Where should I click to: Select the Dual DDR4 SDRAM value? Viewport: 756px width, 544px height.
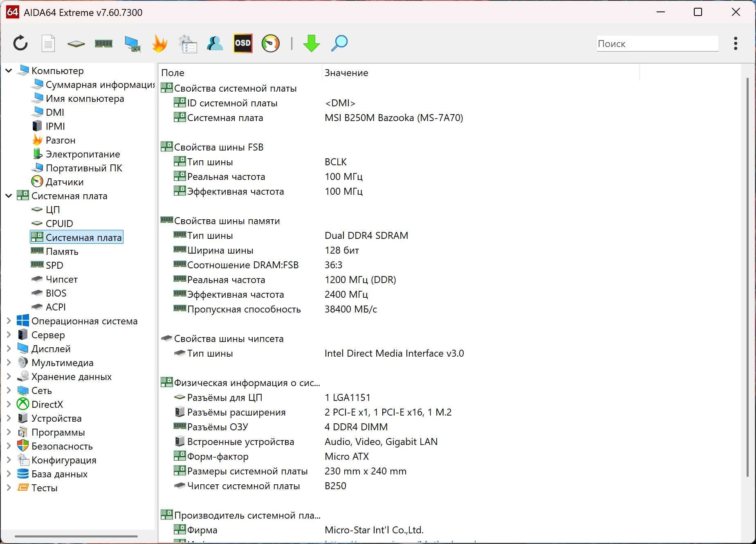point(366,236)
